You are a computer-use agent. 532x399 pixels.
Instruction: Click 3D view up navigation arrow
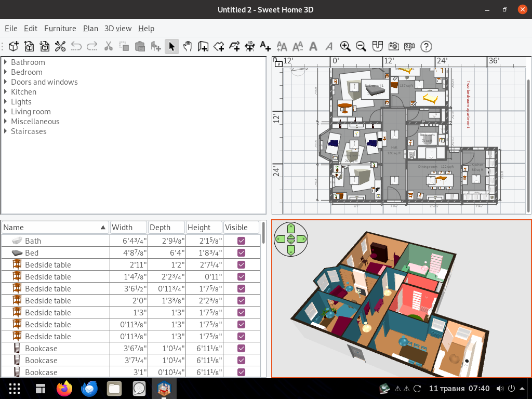[x=291, y=229]
